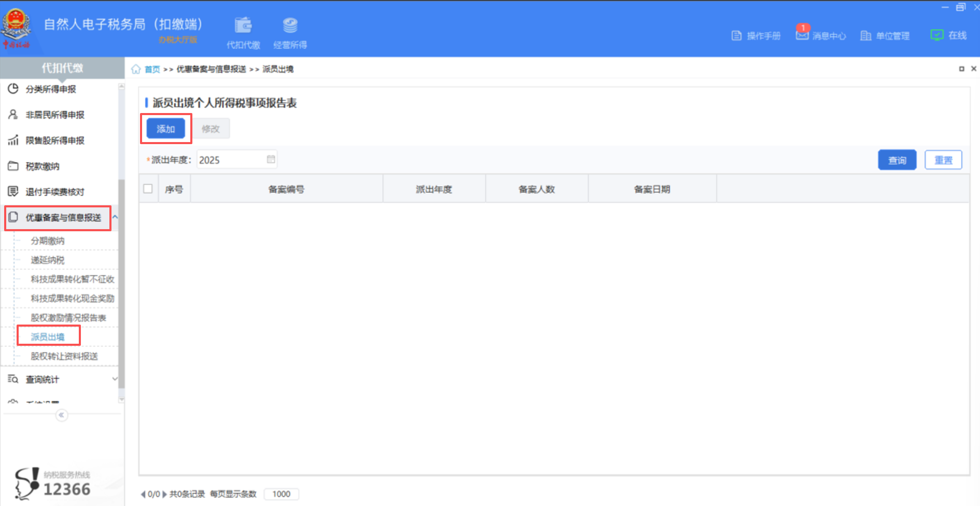
Task: Open the calendar picker for 派出年度
Action: [271, 159]
